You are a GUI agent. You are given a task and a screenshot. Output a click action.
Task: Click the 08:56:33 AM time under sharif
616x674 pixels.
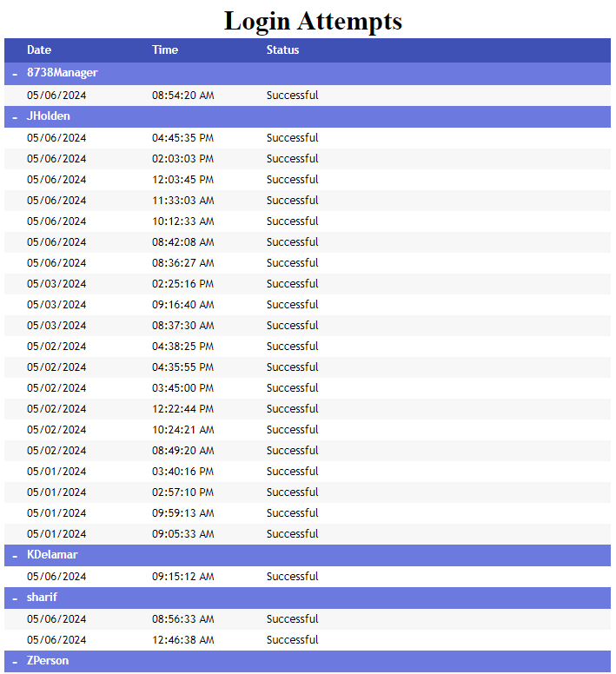tap(182, 619)
